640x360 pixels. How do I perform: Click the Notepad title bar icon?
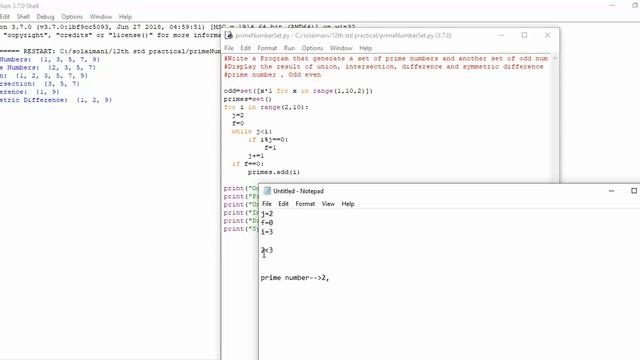(267, 191)
